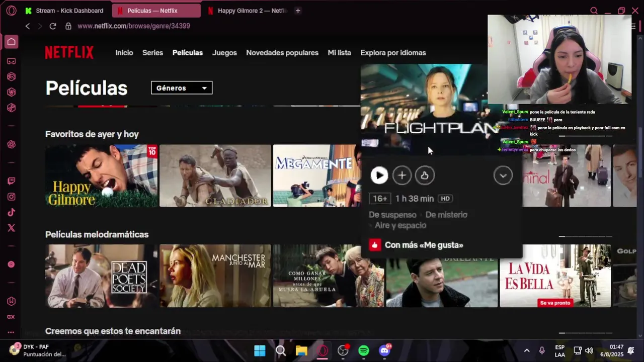This screenshot has width=644, height=362.
Task: Open the sidebar music player icon
Action: 11,264
